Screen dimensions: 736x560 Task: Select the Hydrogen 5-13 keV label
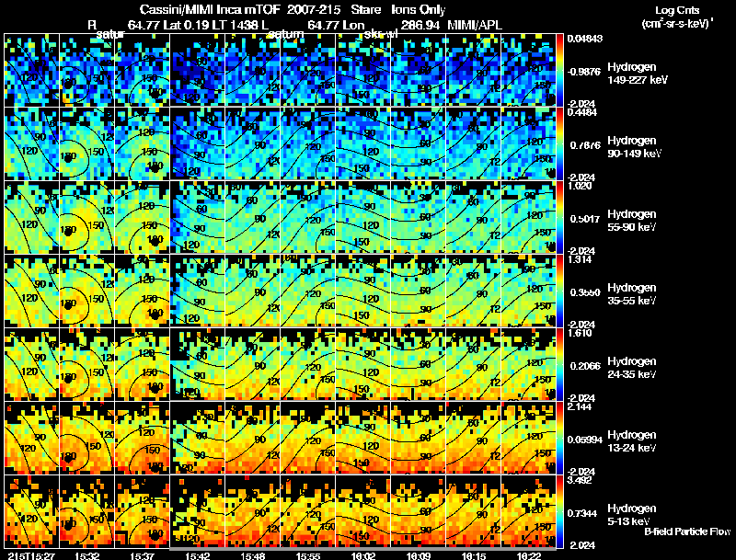(x=632, y=515)
